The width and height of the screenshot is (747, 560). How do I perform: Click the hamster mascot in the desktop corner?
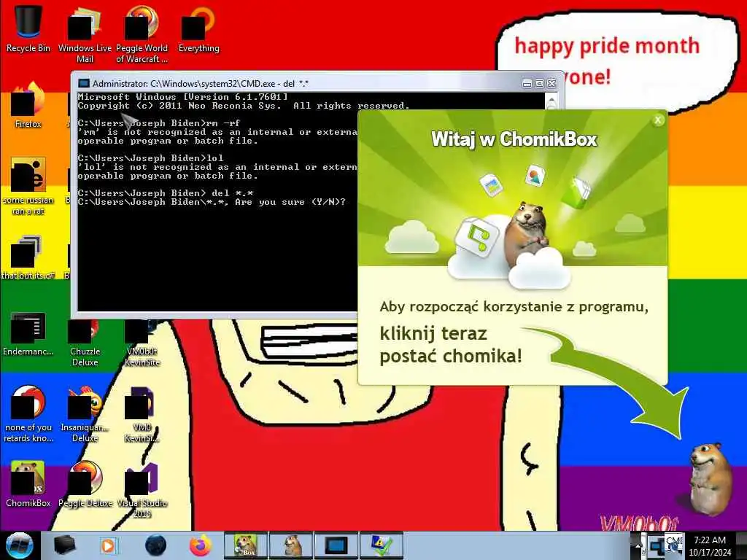pyautogui.click(x=710, y=478)
